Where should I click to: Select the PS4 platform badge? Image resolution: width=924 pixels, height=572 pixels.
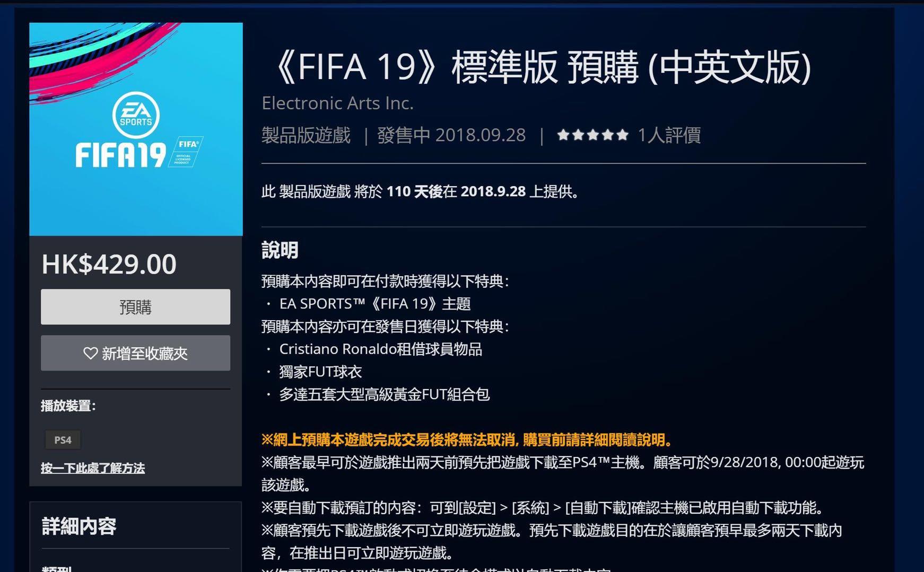pos(63,440)
